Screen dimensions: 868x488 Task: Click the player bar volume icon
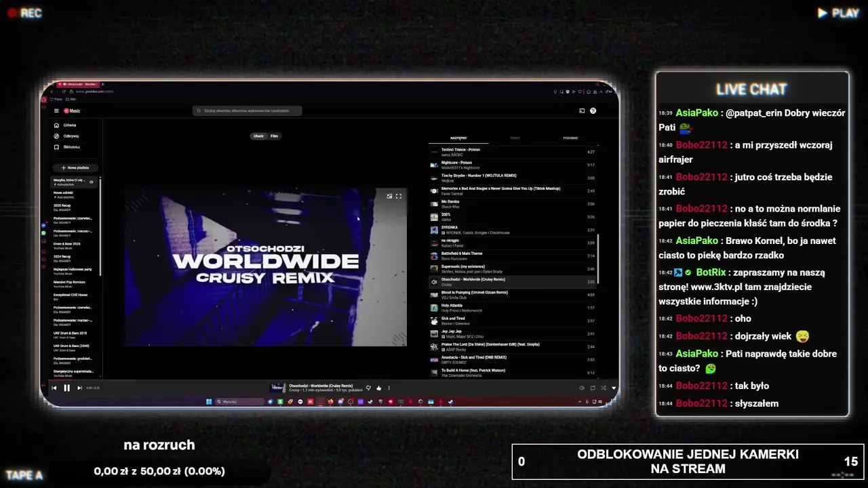[581, 388]
